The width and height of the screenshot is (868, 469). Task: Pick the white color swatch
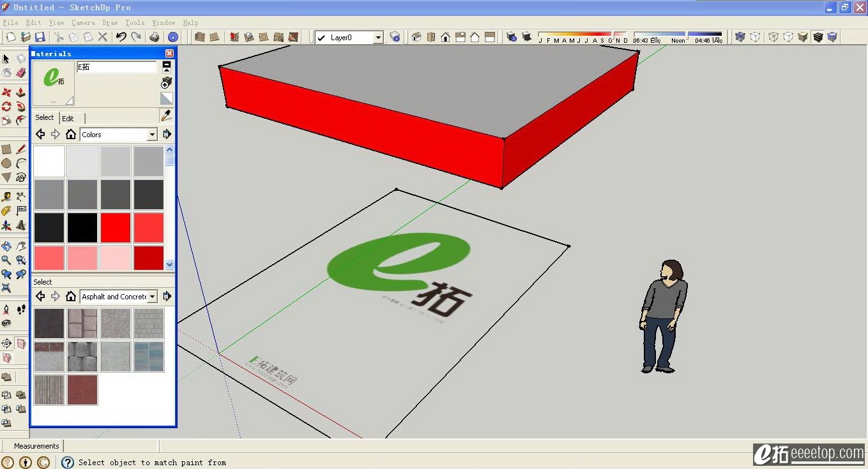click(x=49, y=161)
